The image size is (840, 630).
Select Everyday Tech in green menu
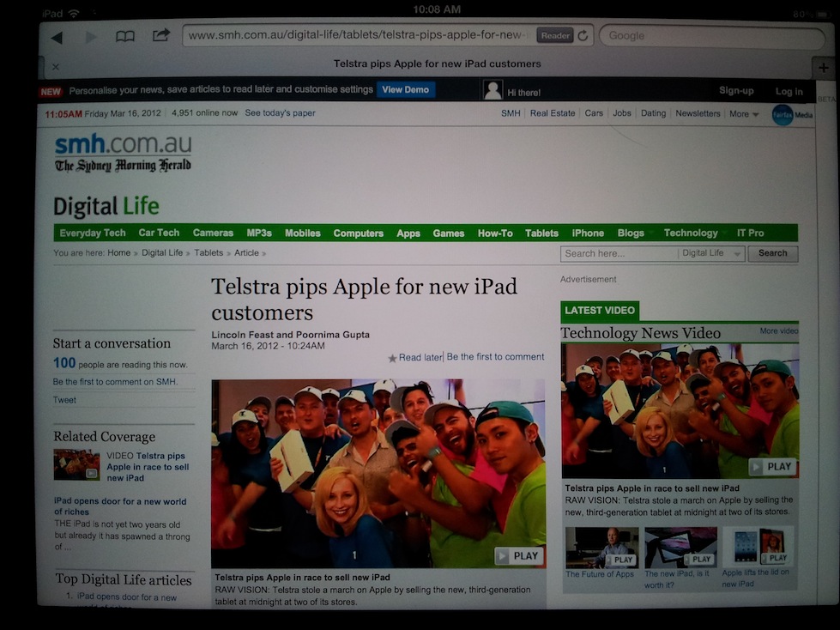coord(93,233)
